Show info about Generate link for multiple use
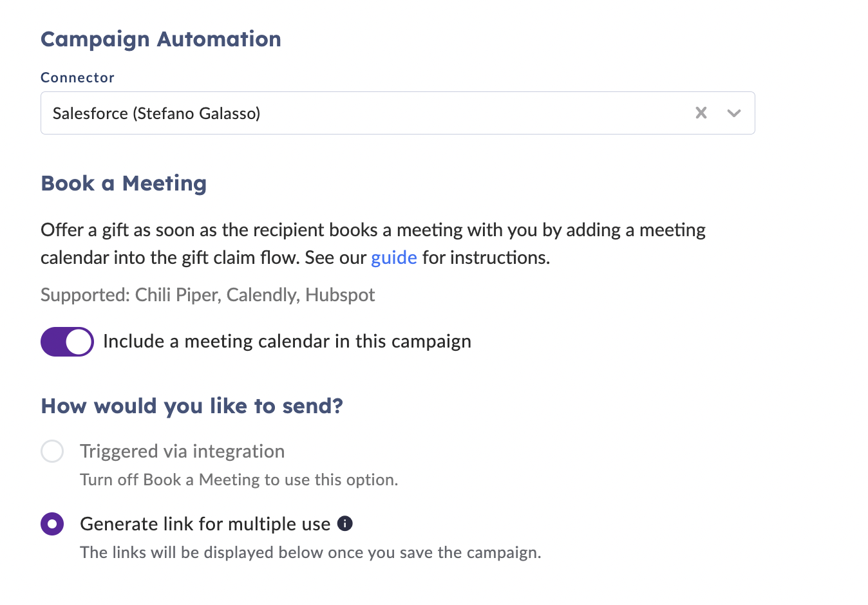868x605 pixels. point(345,523)
